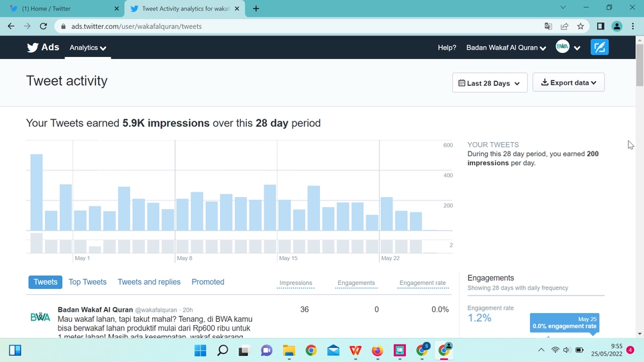Click the May 25 engagement rate tooltip
Screen dimensions: 644x362
tap(564, 322)
